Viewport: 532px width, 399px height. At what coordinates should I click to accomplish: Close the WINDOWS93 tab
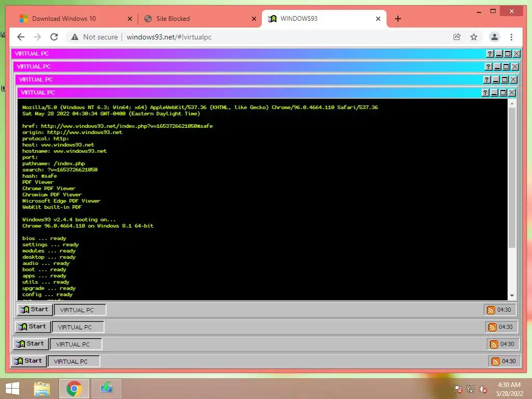[x=378, y=19]
